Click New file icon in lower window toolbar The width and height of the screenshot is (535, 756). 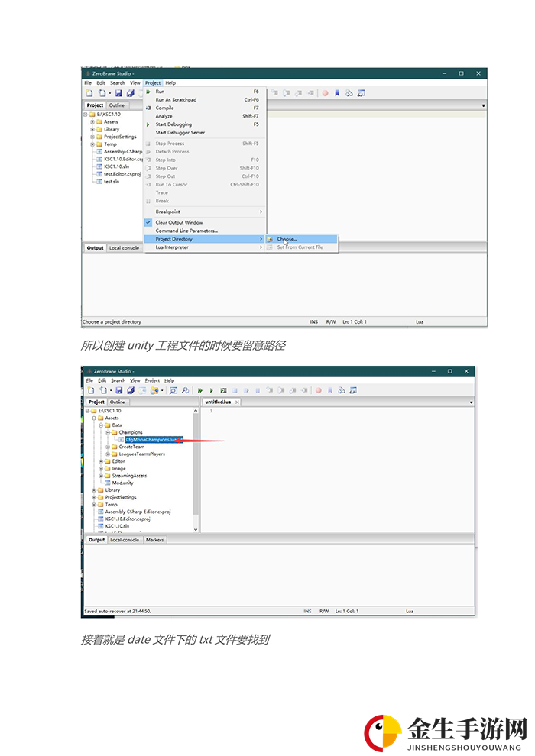[91, 390]
